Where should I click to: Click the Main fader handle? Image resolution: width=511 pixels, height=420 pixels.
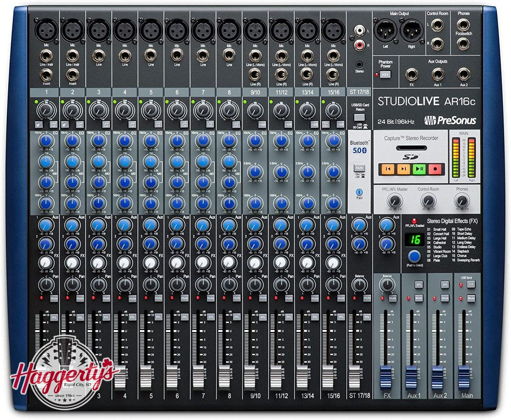click(x=465, y=375)
